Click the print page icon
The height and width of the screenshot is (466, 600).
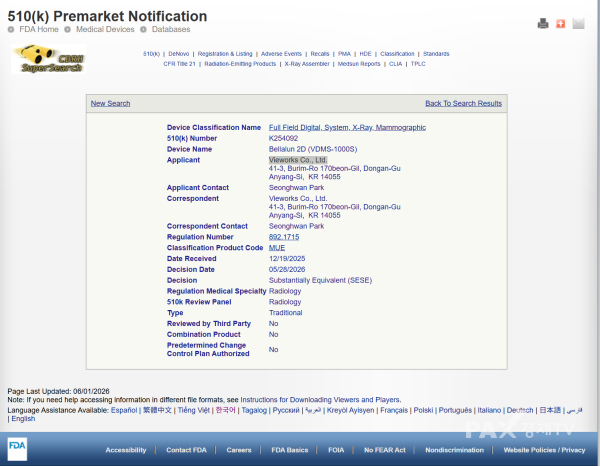pos(543,24)
